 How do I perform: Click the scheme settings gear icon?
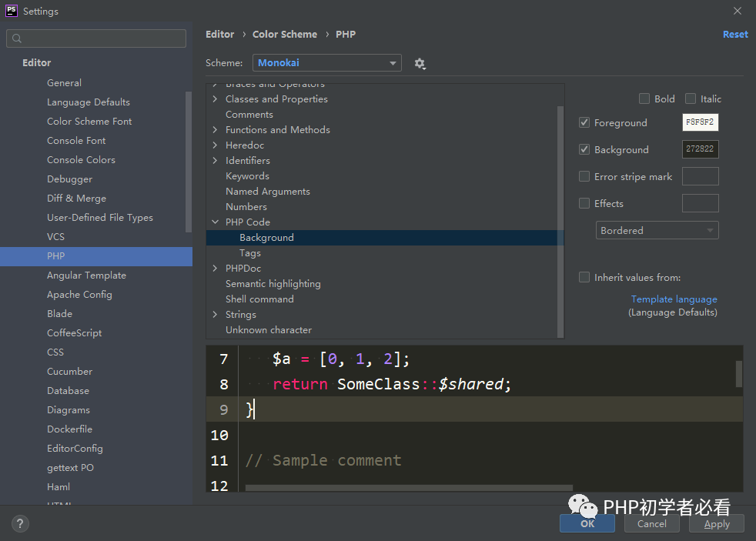[x=420, y=63]
